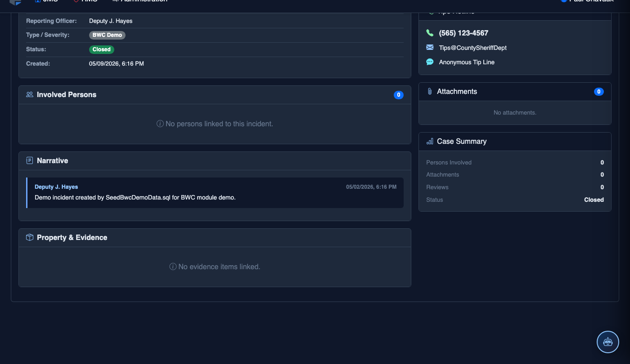The image size is (630, 364).
Task: Select the Property & Evidence section heading
Action: 72,237
